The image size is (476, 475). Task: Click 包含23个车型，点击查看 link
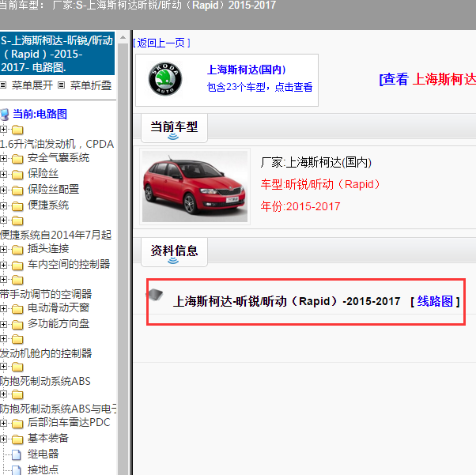tap(259, 87)
